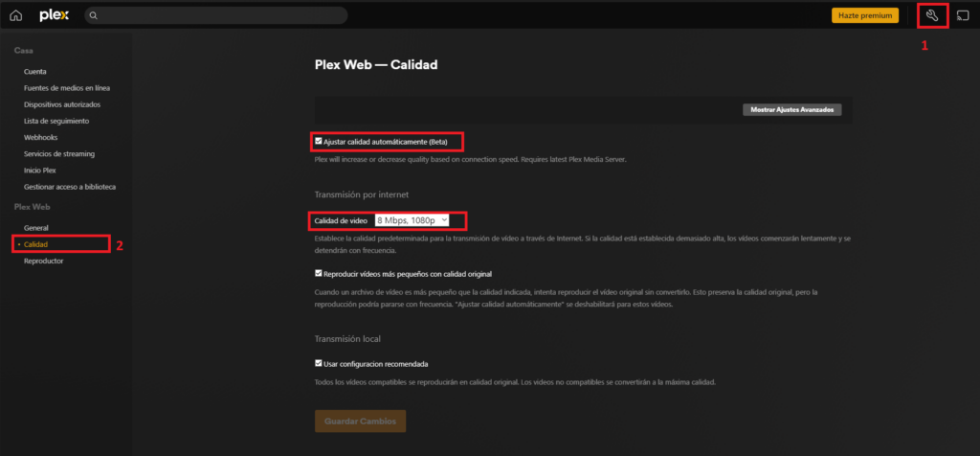Open Dispositivos autorizados settings

coord(62,104)
